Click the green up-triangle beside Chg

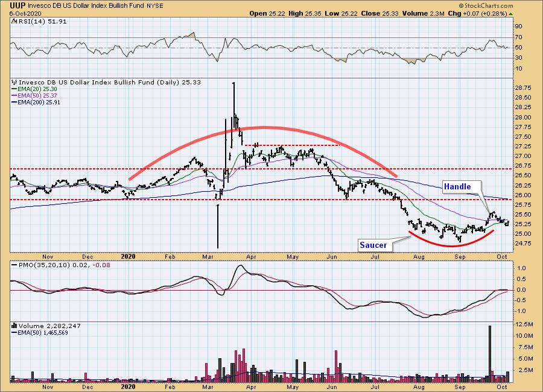tap(510, 13)
